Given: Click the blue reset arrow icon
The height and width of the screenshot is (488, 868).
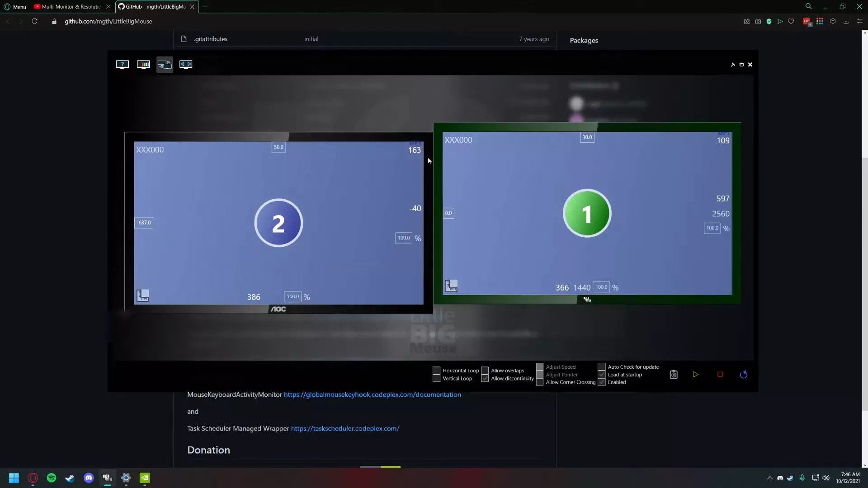Looking at the screenshot, I should pos(744,375).
